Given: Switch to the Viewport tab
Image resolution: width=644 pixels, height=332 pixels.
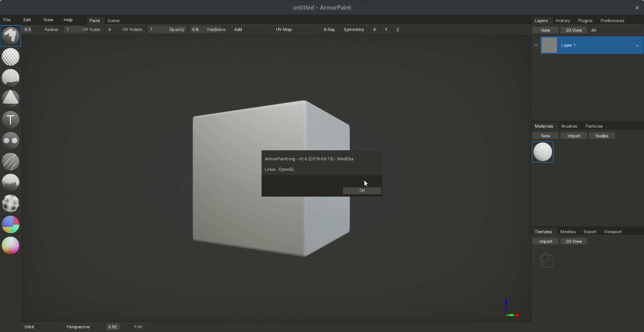Looking at the screenshot, I should (x=613, y=232).
